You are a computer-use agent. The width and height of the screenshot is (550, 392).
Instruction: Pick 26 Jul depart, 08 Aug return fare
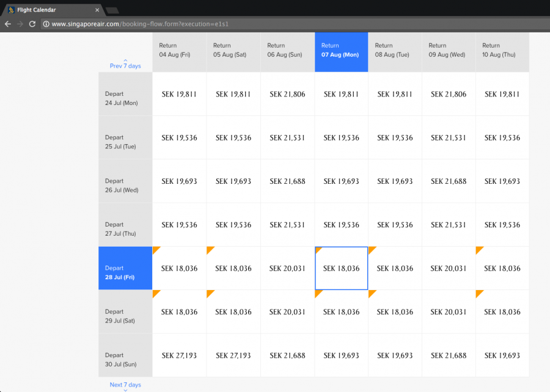coord(395,181)
